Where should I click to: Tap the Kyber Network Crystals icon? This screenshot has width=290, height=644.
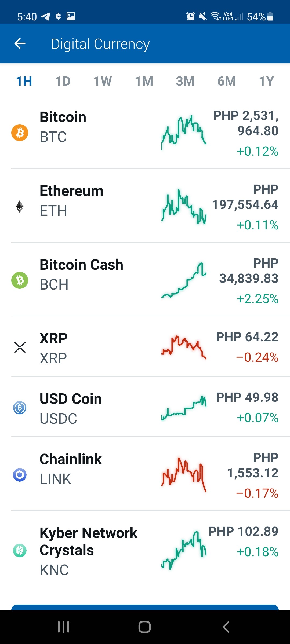[x=20, y=550]
